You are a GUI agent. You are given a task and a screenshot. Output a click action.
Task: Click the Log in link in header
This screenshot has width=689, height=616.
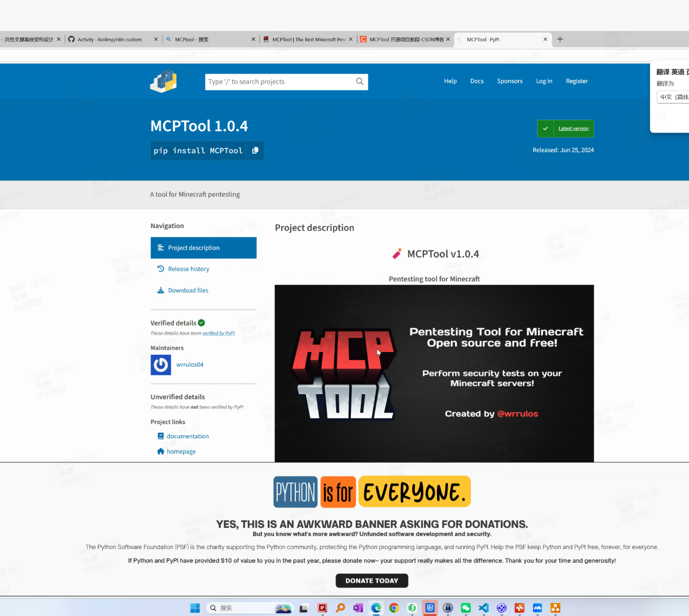[544, 81]
